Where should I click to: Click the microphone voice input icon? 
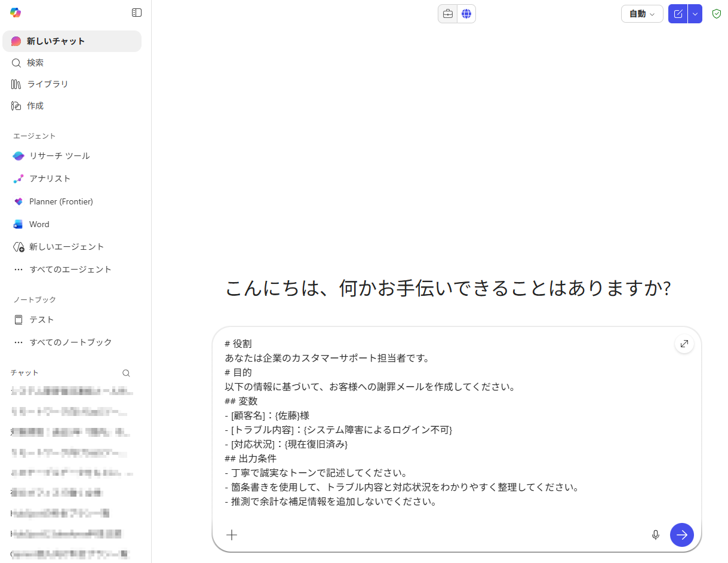coord(655,535)
